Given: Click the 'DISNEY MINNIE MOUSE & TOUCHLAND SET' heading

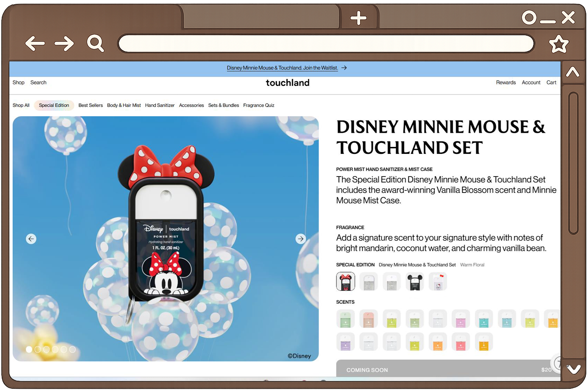Looking at the screenshot, I should (x=441, y=137).
